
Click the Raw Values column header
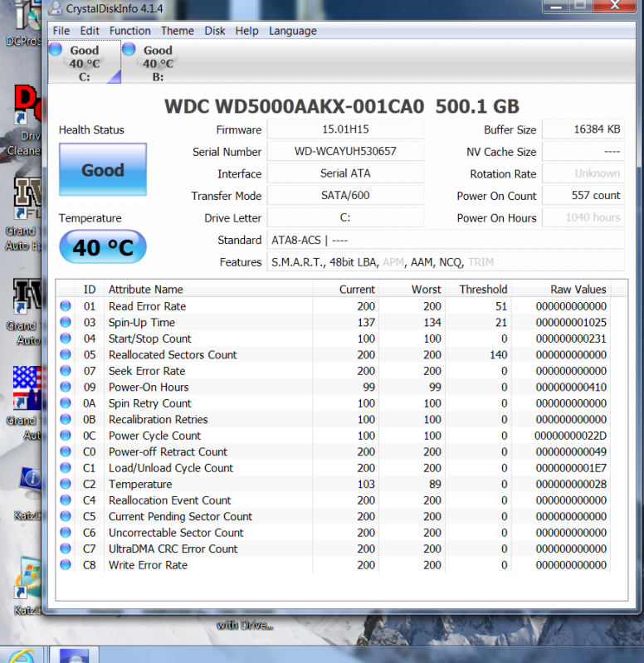pos(578,290)
